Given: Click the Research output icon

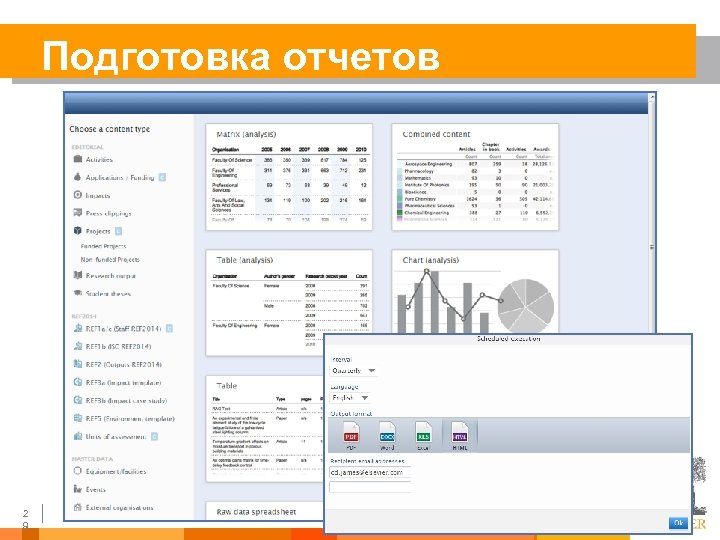Looking at the screenshot, I should click(x=78, y=275).
